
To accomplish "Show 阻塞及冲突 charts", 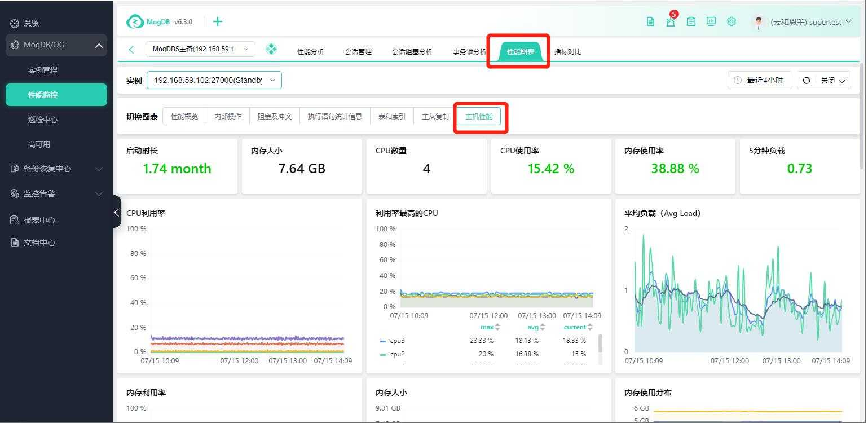I will [x=275, y=117].
